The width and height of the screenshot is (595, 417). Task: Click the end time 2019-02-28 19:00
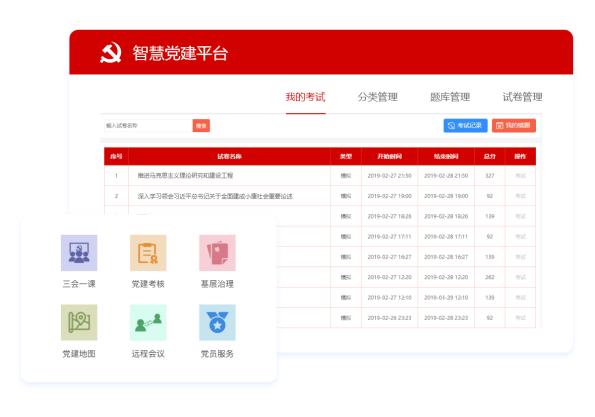click(x=446, y=196)
